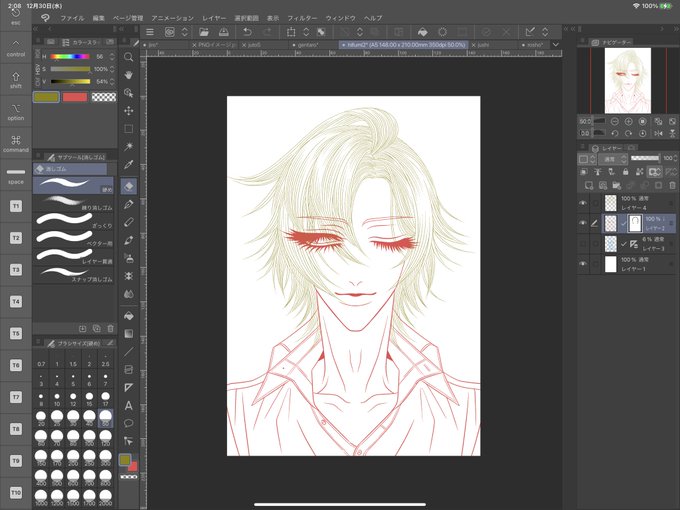Zoom in using navigator plus icon

point(628,121)
